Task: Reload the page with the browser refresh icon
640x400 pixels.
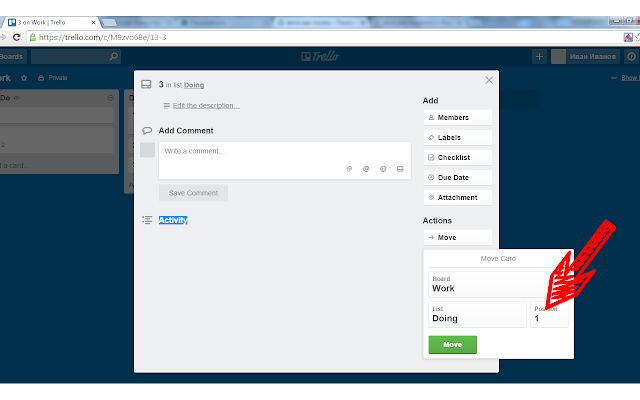Action: 16,37
